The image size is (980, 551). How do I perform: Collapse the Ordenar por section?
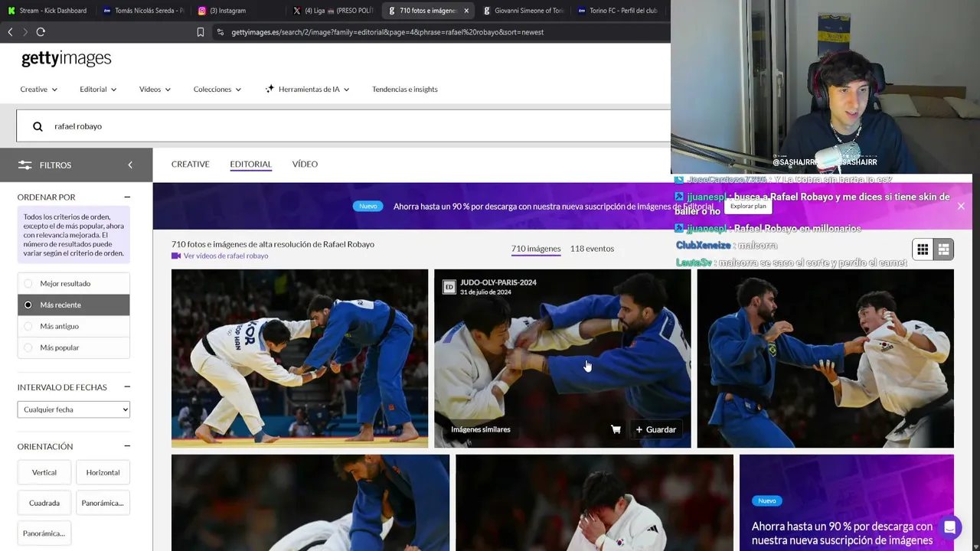pyautogui.click(x=127, y=197)
